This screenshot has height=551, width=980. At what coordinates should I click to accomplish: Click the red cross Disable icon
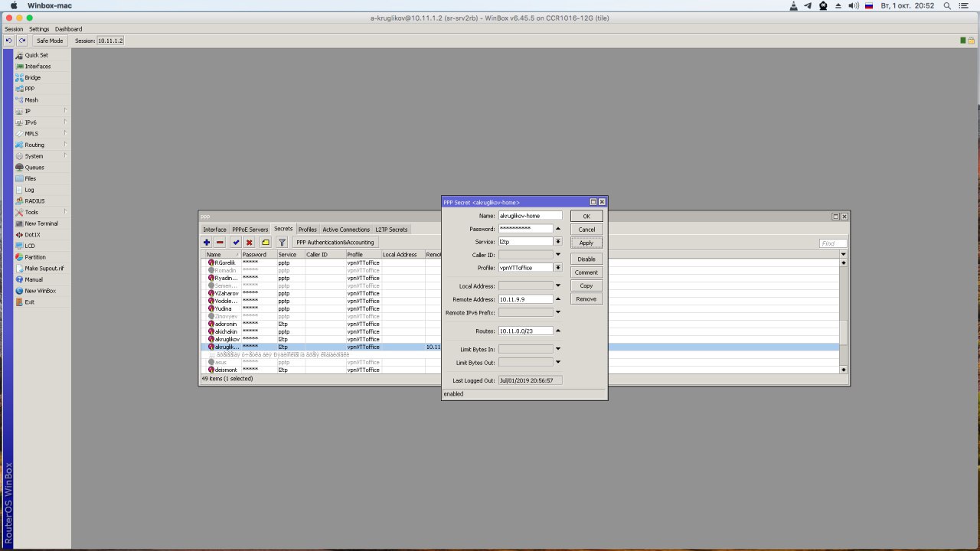point(249,243)
